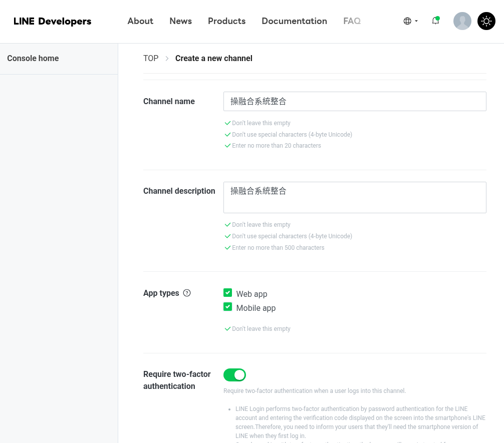Image resolution: width=504 pixels, height=443 pixels.
Task: Click the globe language icon
Action: pyautogui.click(x=407, y=21)
